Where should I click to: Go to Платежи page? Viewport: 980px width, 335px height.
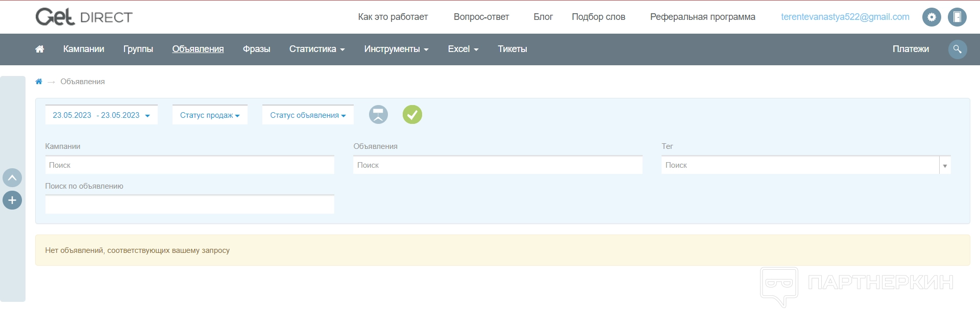911,49
